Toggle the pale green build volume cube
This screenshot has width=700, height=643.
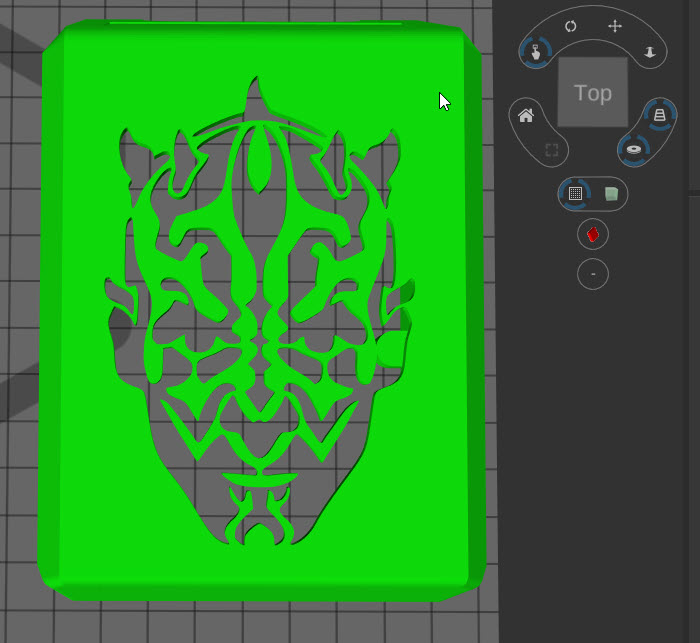(x=611, y=194)
